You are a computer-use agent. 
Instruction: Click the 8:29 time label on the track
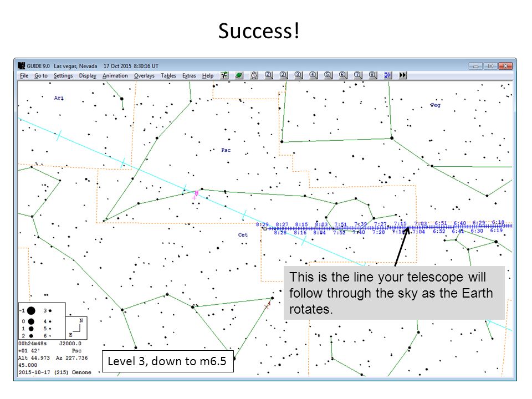(262, 224)
